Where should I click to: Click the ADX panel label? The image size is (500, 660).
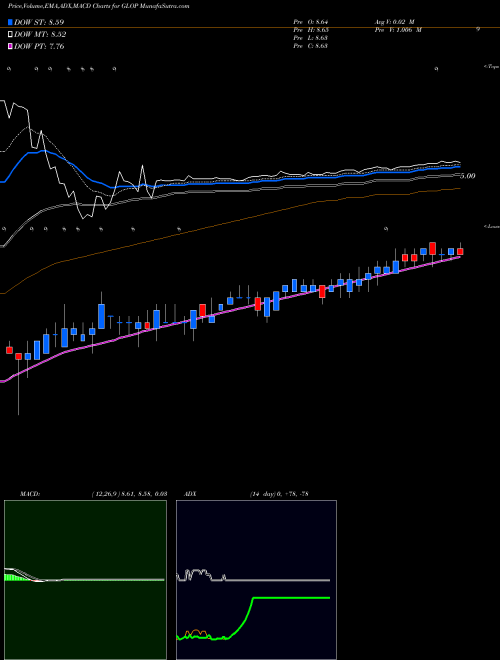(x=191, y=494)
